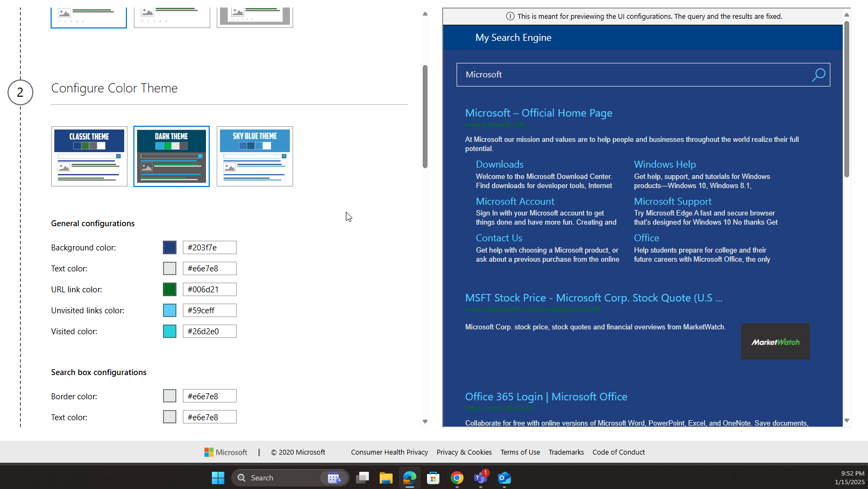
Task: Open the search box Border color swatch
Action: point(169,396)
